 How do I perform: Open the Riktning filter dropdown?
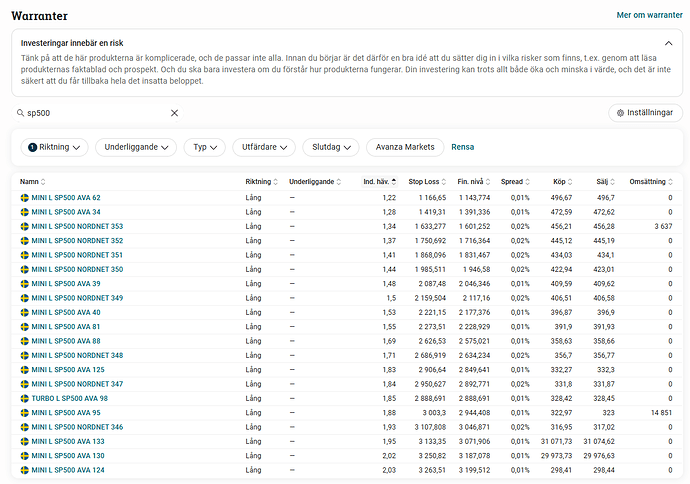point(54,147)
